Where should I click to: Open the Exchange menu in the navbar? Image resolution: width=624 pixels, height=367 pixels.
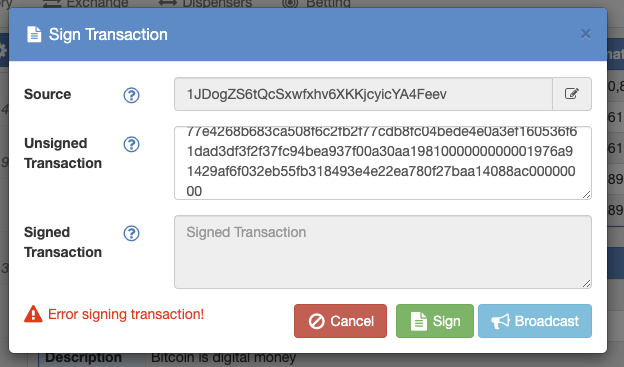(86, 4)
